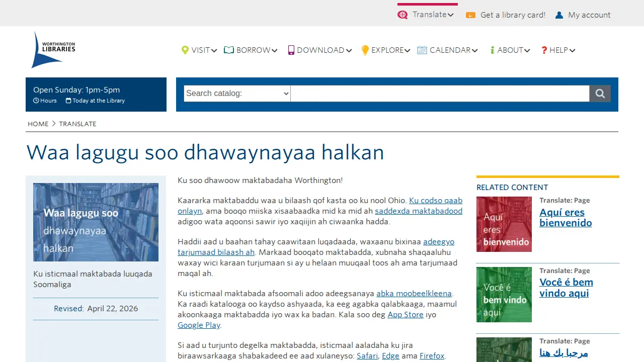Expand the Explore menu chevron
This screenshot has height=362, width=644.
coord(408,50)
